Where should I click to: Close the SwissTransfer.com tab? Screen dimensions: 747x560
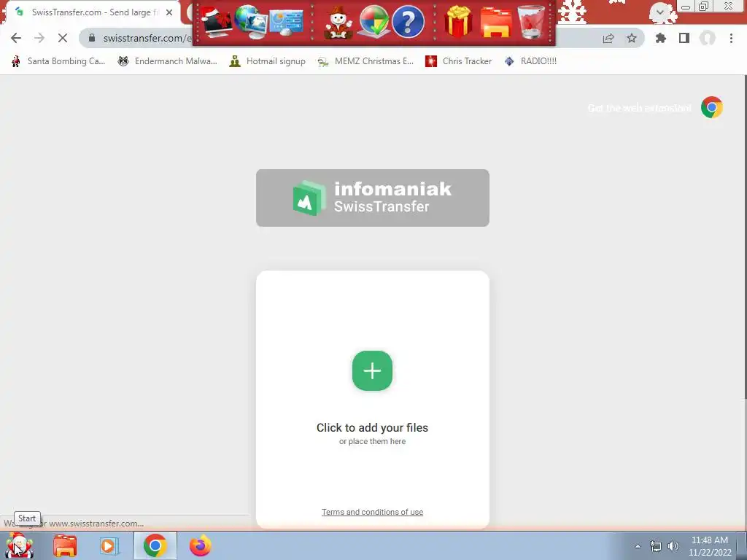pyautogui.click(x=169, y=12)
